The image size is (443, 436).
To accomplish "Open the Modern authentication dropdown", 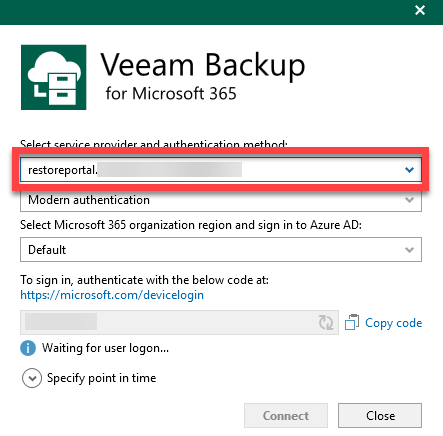I will [221, 200].
